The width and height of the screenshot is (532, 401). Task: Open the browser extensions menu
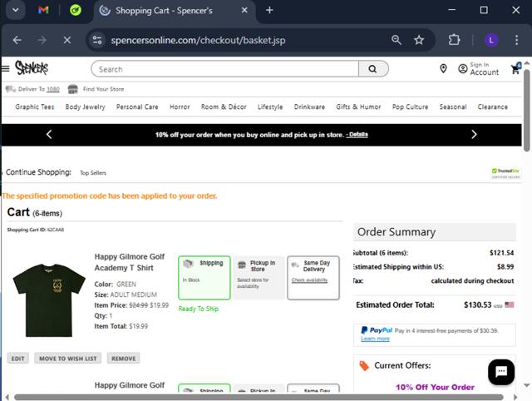tap(454, 40)
